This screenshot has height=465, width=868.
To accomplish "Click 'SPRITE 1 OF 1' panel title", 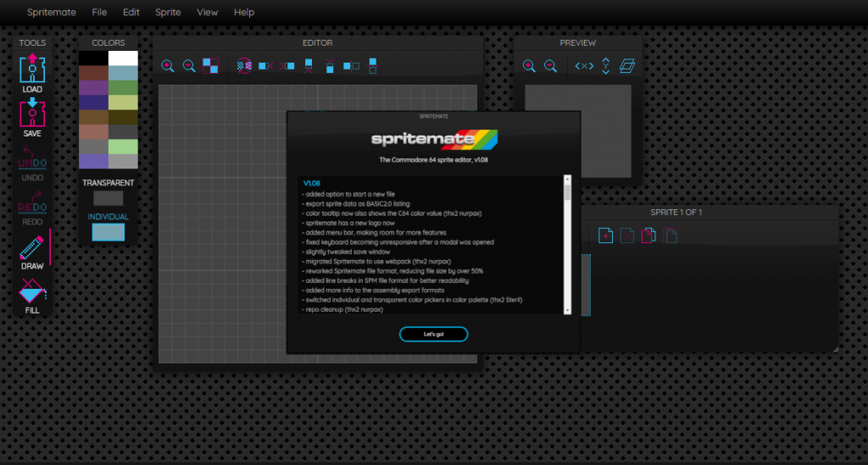I will 676,213.
